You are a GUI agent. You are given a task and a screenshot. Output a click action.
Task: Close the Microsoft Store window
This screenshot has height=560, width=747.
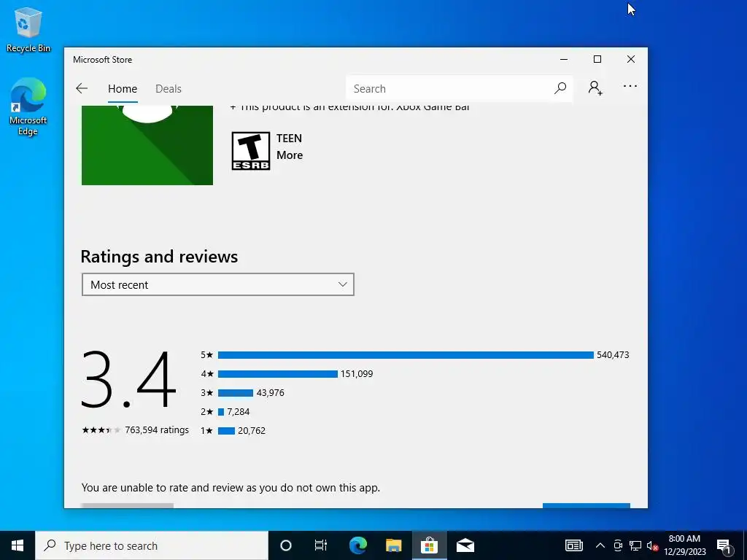click(x=631, y=59)
